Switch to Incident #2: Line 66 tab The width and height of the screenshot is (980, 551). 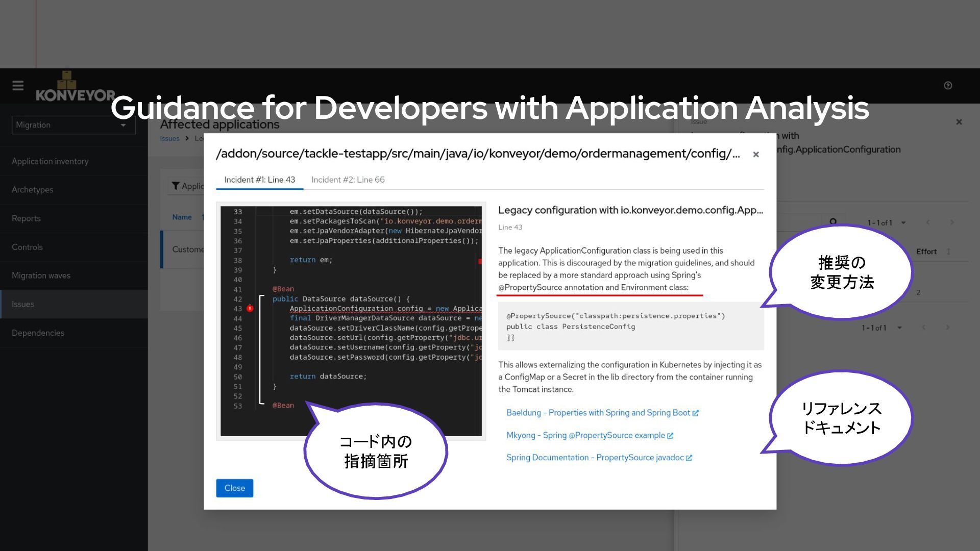tap(348, 180)
